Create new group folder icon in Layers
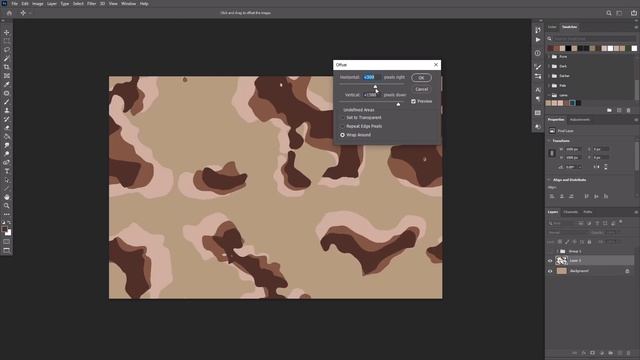The image size is (640, 360). 611,353
